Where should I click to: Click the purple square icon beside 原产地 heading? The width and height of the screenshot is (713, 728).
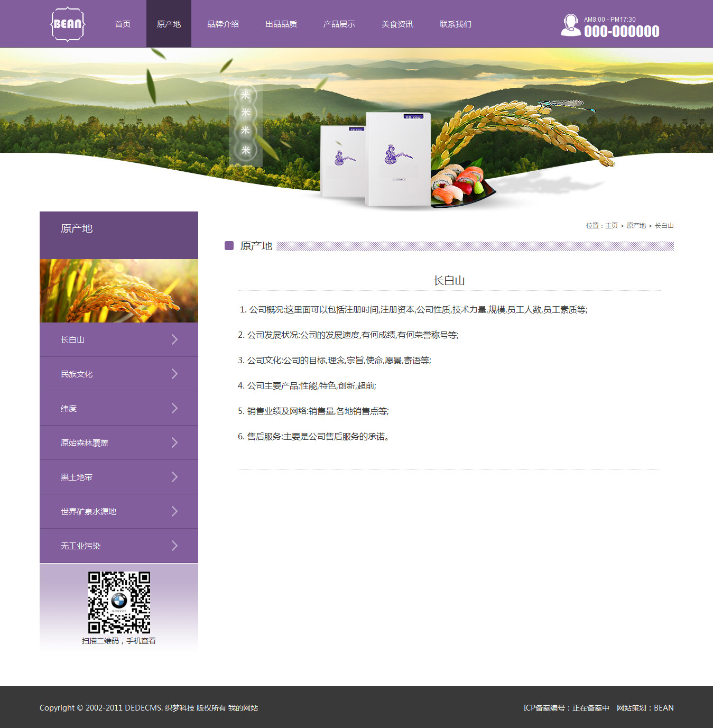coord(229,246)
